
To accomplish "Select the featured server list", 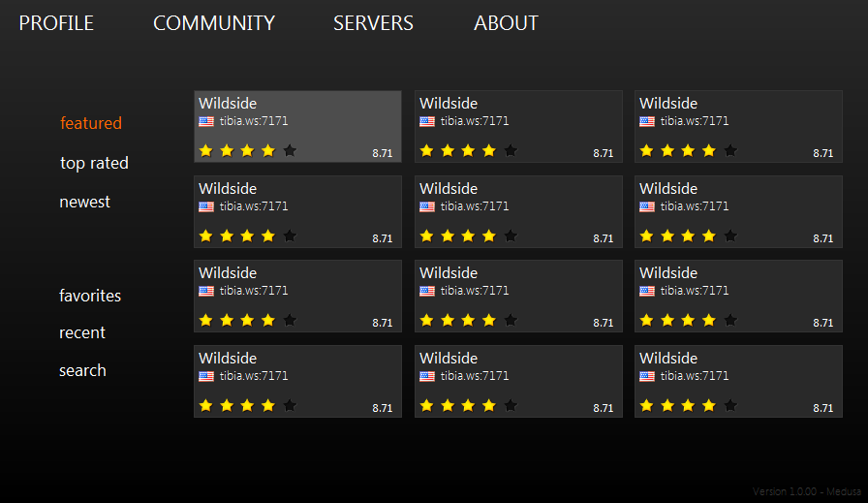I will [x=91, y=123].
